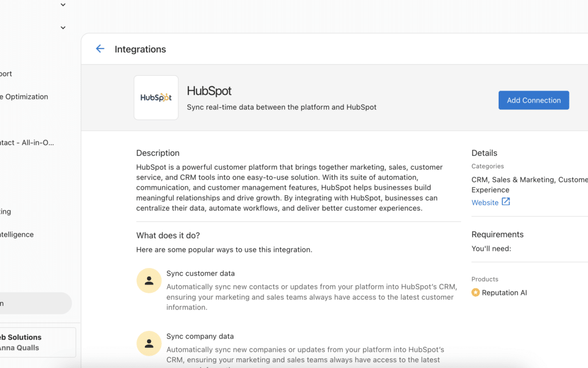Click the Products label

485,279
